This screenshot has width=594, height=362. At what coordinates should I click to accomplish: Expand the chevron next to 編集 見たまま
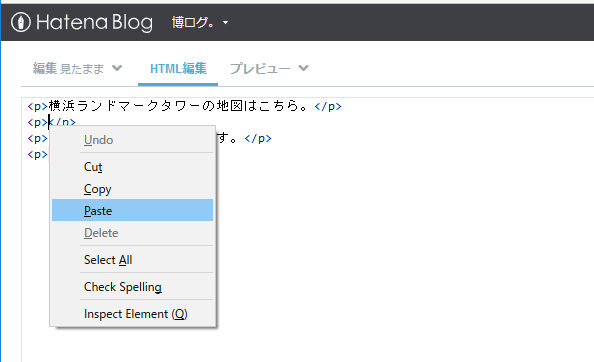tap(117, 68)
